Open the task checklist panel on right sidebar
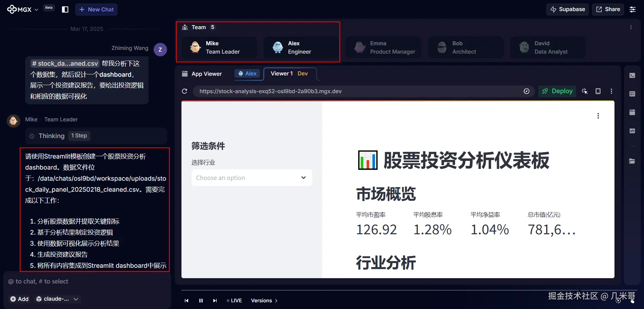 tap(633, 94)
